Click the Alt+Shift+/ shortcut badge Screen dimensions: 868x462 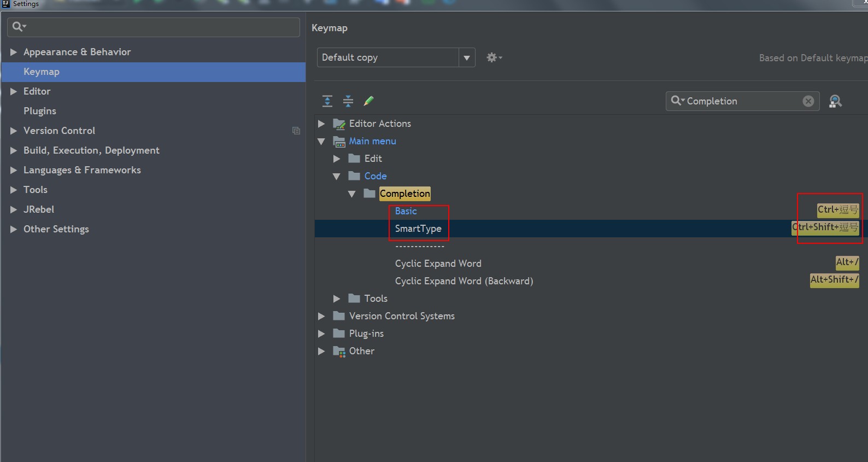coord(835,280)
